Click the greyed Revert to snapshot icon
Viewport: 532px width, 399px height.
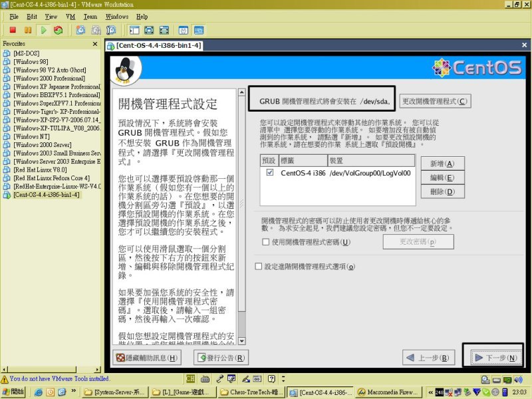pos(96,30)
